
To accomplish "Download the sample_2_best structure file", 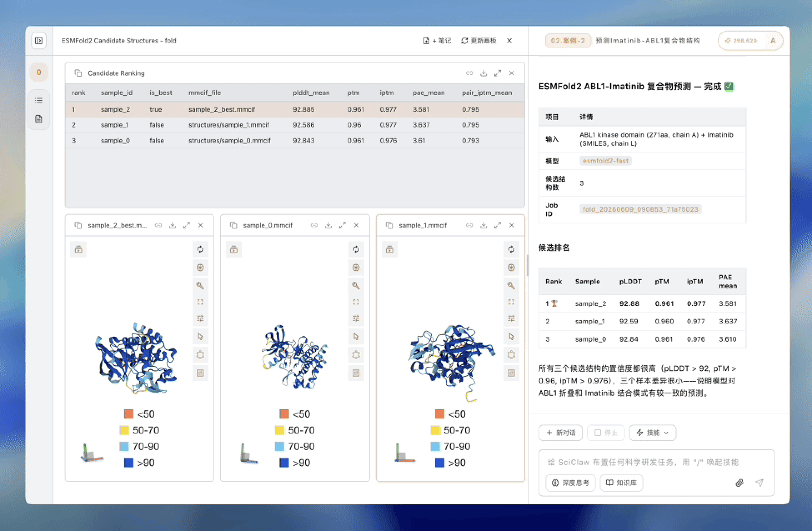I will (x=173, y=225).
